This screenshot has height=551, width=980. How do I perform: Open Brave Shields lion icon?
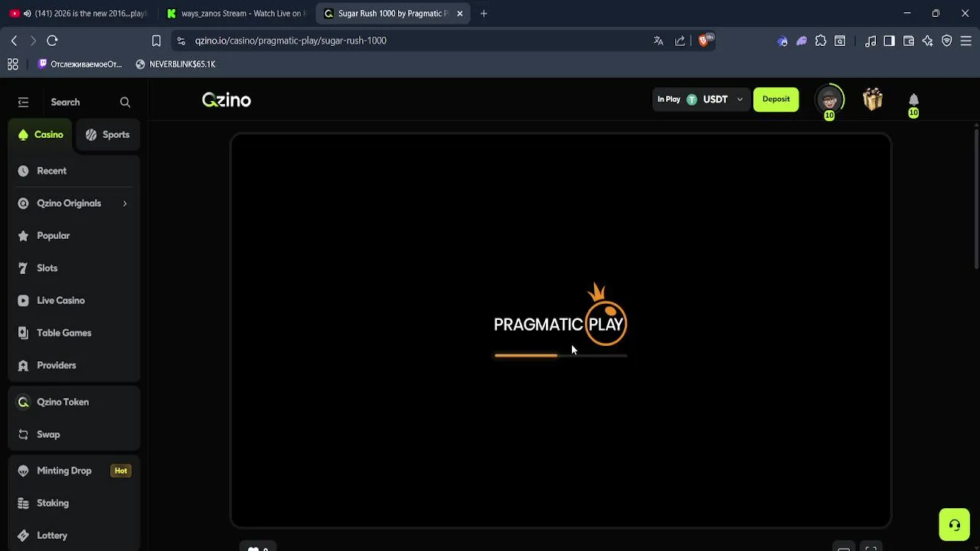pyautogui.click(x=704, y=41)
